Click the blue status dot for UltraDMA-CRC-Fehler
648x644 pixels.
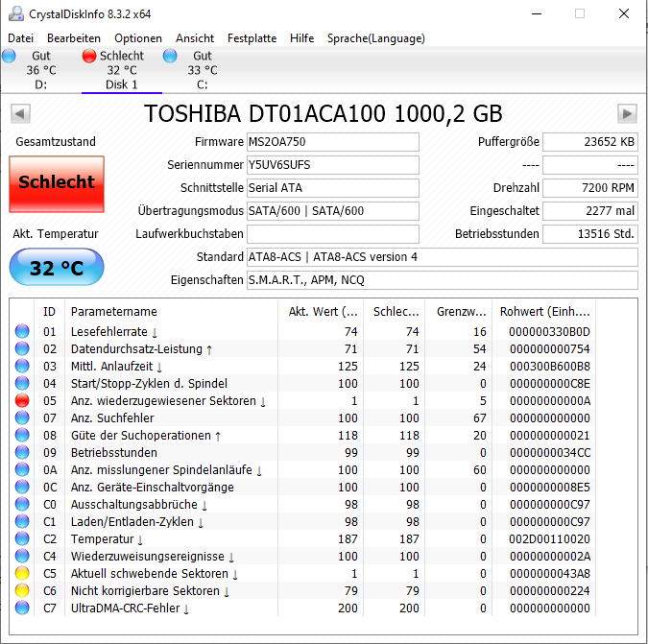(x=22, y=608)
